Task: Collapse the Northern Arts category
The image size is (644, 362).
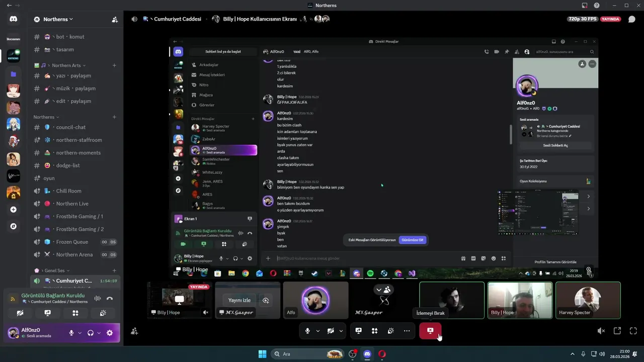Action: click(68, 65)
